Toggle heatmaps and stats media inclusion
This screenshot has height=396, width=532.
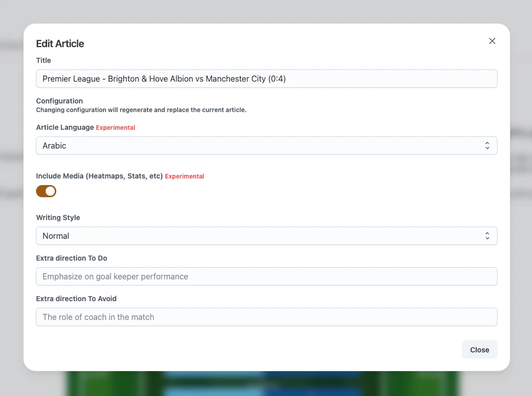tap(46, 191)
